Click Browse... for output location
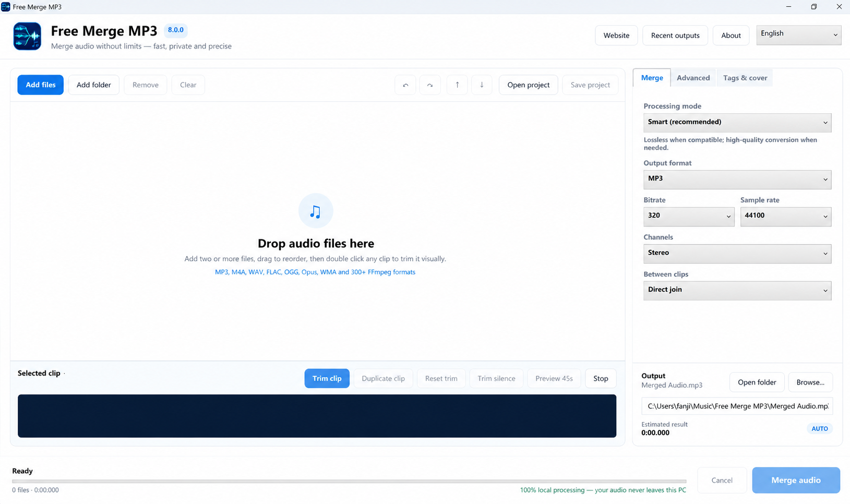850x504 pixels. click(x=810, y=382)
